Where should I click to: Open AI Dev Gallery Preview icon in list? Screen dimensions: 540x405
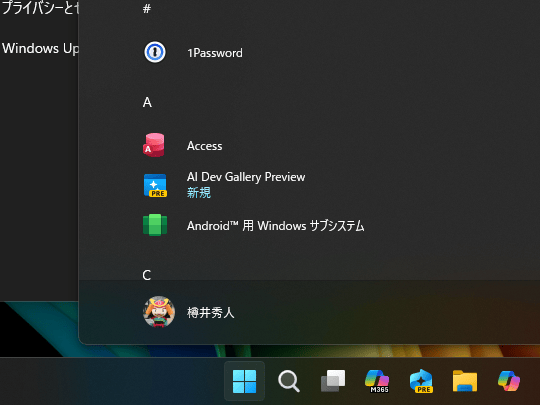tap(155, 185)
